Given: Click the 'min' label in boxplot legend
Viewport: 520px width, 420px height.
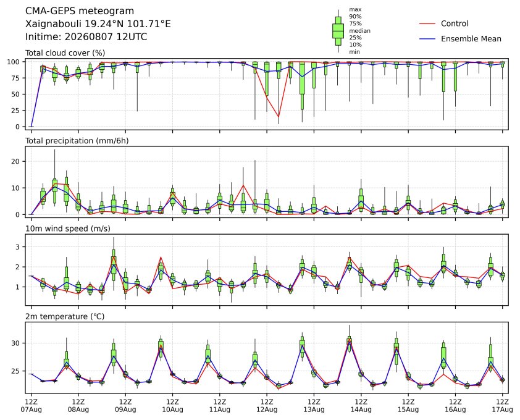Looking at the screenshot, I should [354, 52].
